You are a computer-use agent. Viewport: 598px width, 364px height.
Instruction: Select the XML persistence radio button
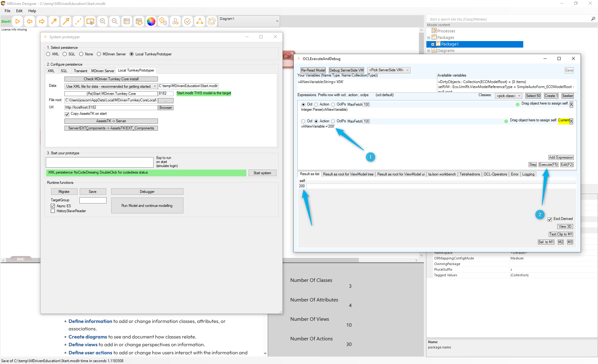(48, 54)
